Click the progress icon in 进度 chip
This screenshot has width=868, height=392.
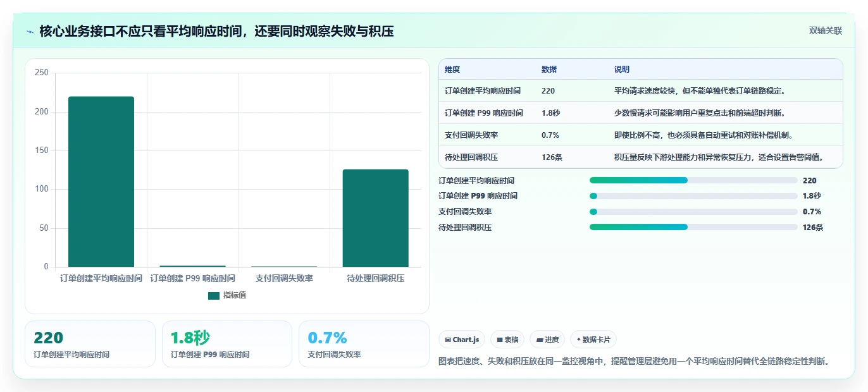tap(540, 340)
